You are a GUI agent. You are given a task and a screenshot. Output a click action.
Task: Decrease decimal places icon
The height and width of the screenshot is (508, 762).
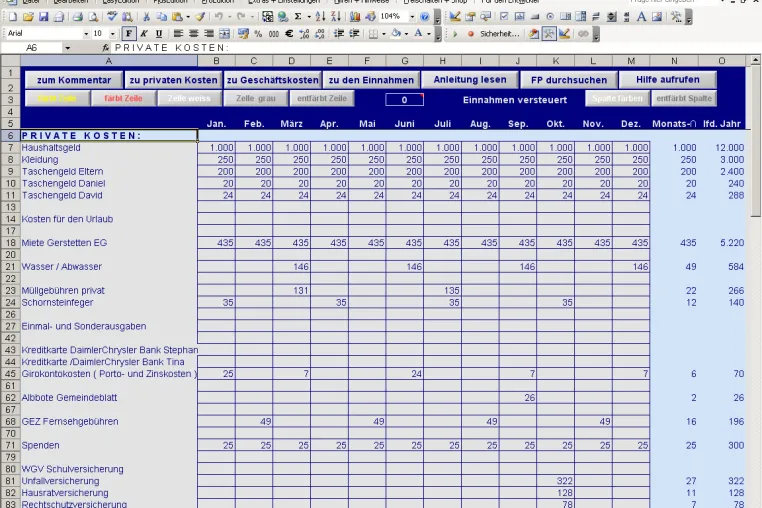(x=320, y=34)
